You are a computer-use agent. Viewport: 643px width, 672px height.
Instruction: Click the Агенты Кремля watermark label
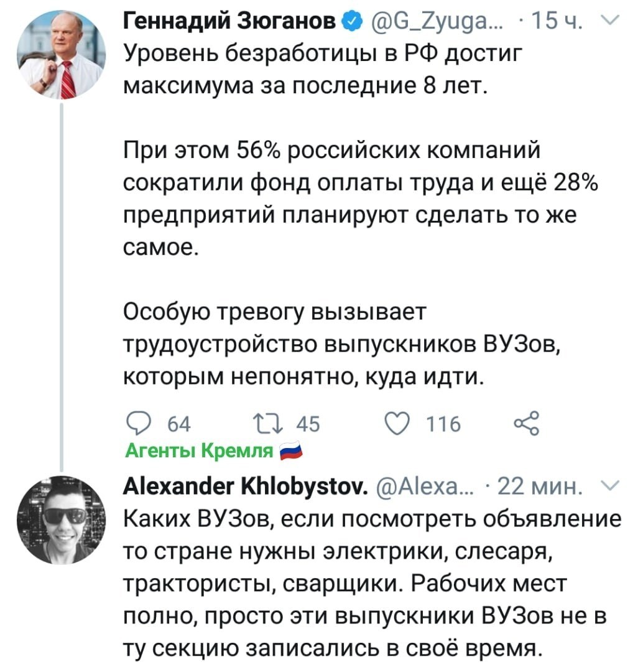[x=199, y=451]
